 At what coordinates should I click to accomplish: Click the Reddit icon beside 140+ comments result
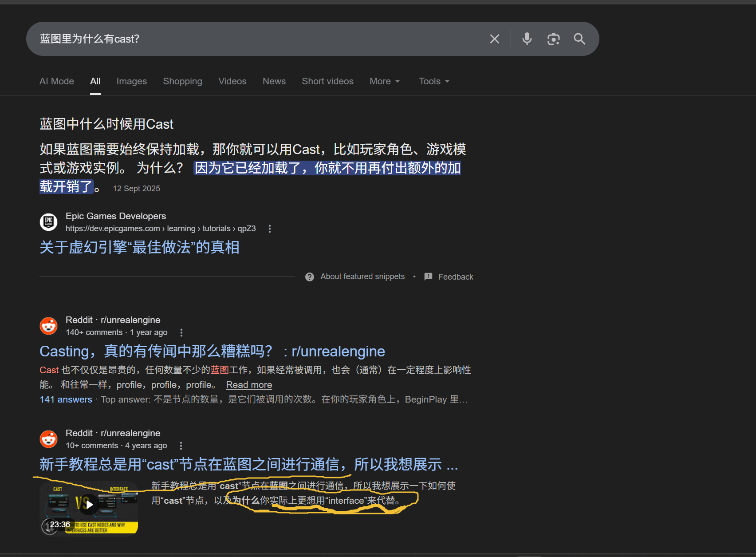click(49, 326)
